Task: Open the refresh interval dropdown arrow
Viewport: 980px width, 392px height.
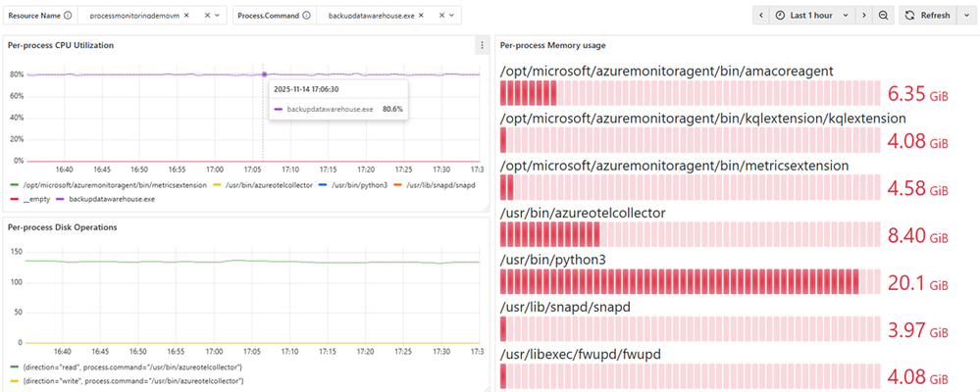Action: pos(965,15)
